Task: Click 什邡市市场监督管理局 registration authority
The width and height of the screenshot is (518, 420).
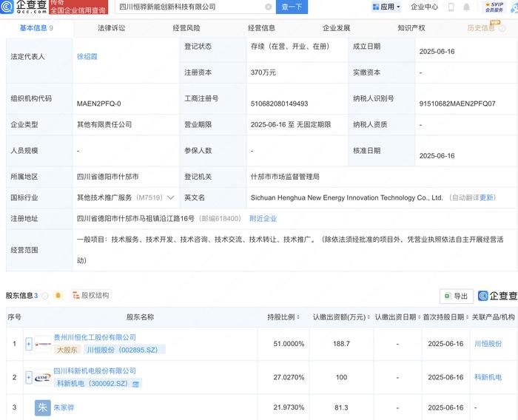Action: [x=285, y=177]
